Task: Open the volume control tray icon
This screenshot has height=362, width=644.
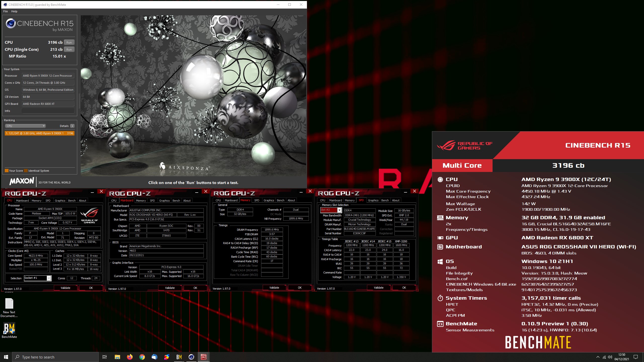Action: 610,357
